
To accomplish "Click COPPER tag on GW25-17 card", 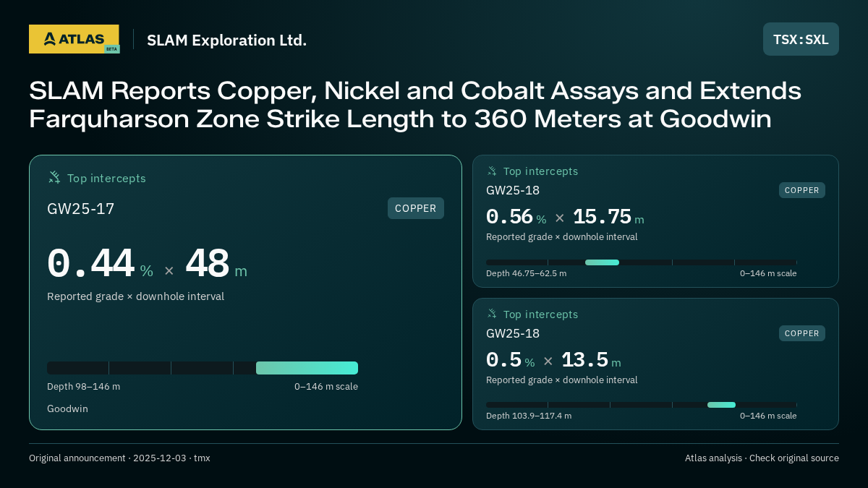I will click(x=416, y=208).
